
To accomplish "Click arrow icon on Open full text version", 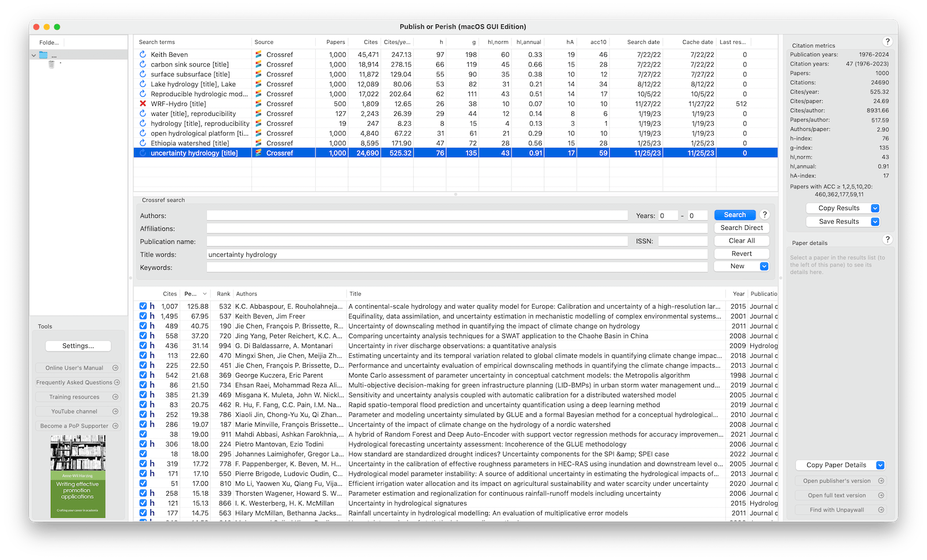I will point(881,495).
